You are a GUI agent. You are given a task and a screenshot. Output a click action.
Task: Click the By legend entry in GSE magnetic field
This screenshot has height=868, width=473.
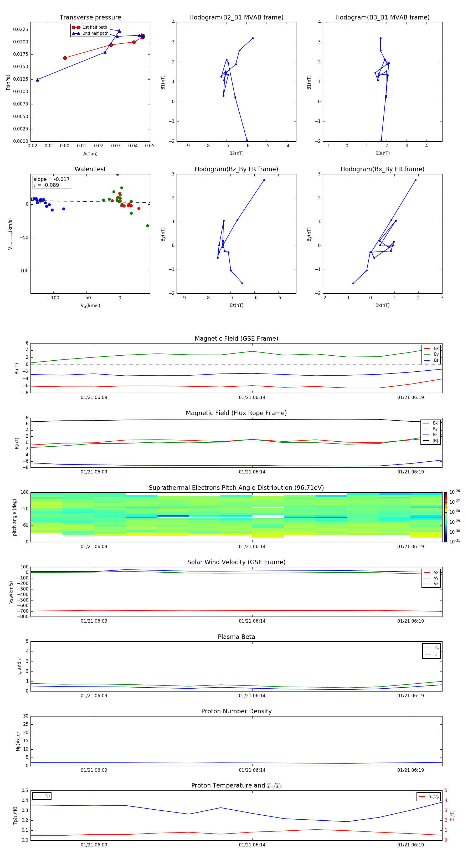[431, 354]
